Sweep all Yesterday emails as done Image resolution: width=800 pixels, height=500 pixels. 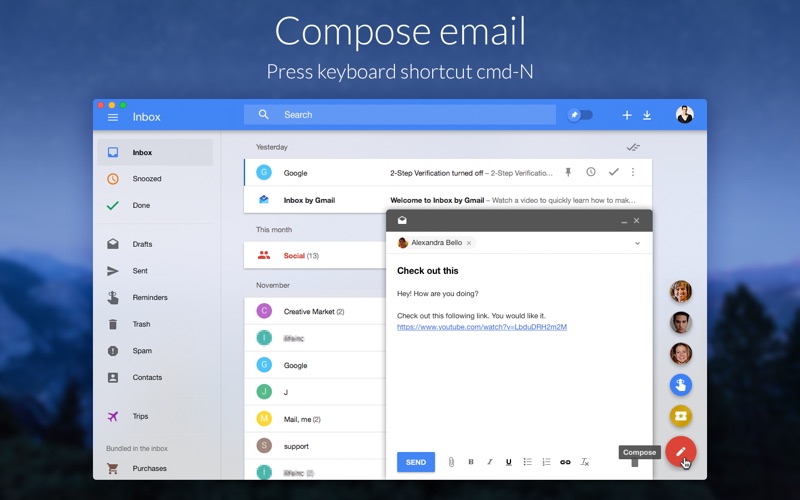coord(633,147)
